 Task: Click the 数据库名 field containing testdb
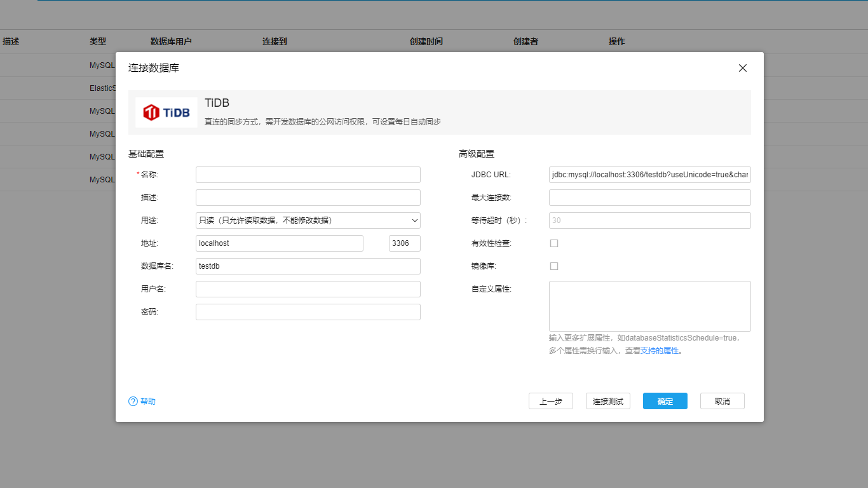[308, 266]
